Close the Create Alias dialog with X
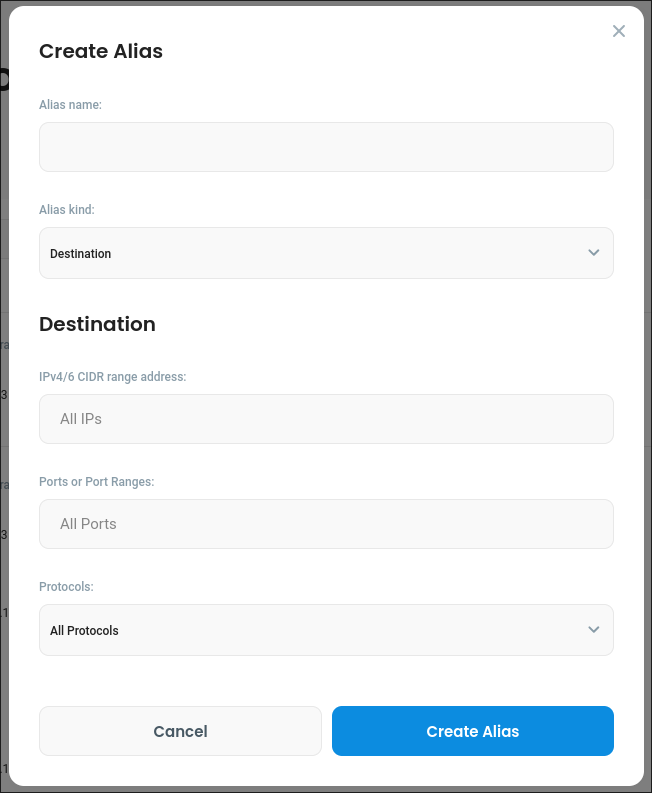The image size is (652, 793). point(619,31)
